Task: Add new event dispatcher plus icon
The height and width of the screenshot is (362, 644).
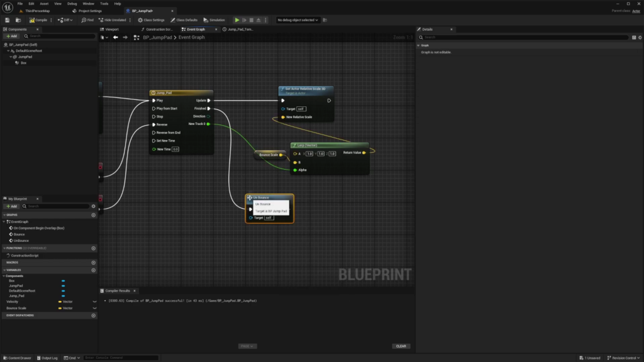Action: point(93,315)
